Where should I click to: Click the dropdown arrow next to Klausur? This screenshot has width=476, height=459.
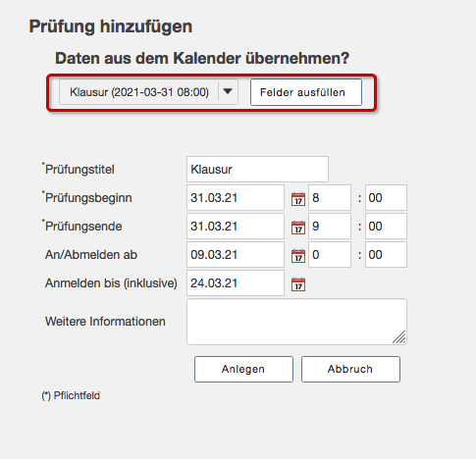click(x=228, y=91)
